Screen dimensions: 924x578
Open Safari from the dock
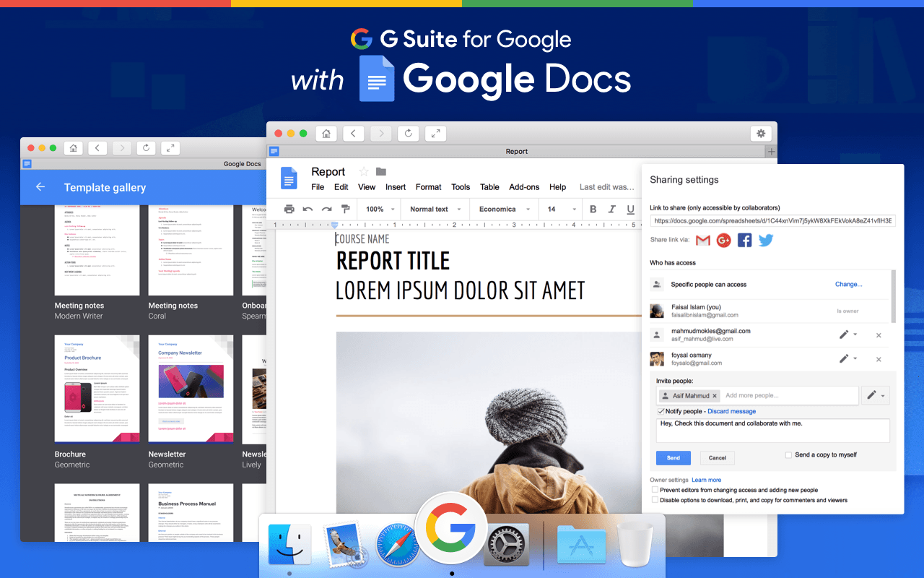[398, 545]
